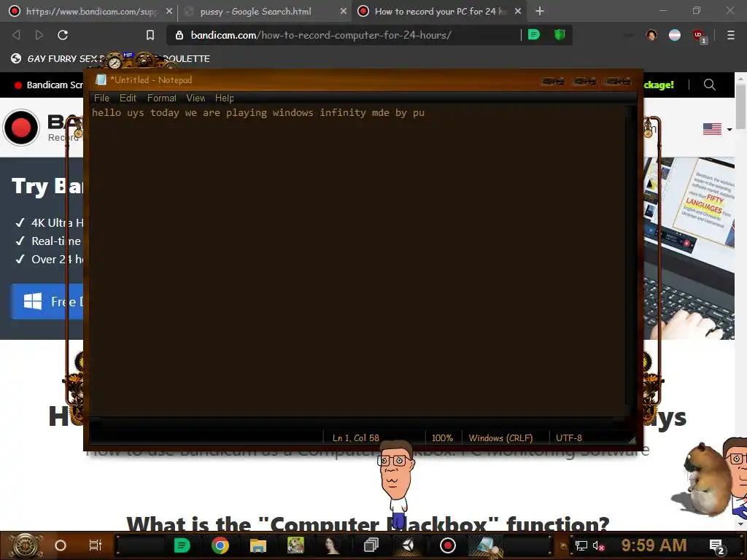Open a new browser tab
The width and height of the screenshot is (747, 560).
point(539,11)
